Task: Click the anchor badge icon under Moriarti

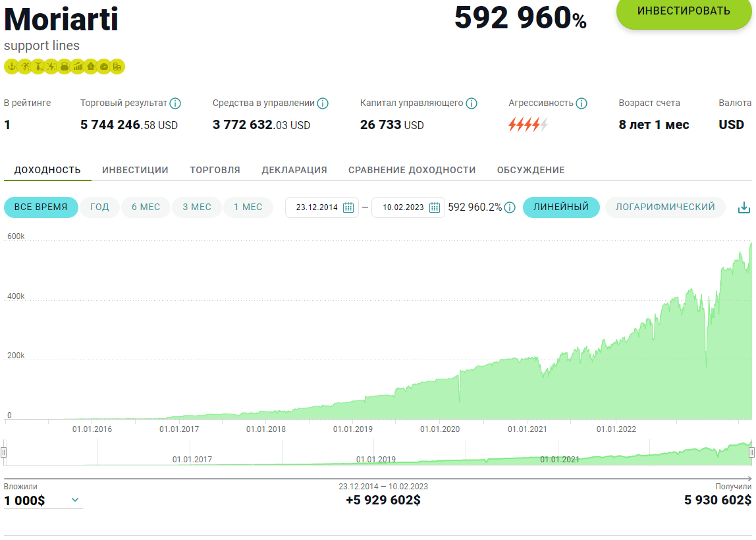Action: click(x=11, y=67)
